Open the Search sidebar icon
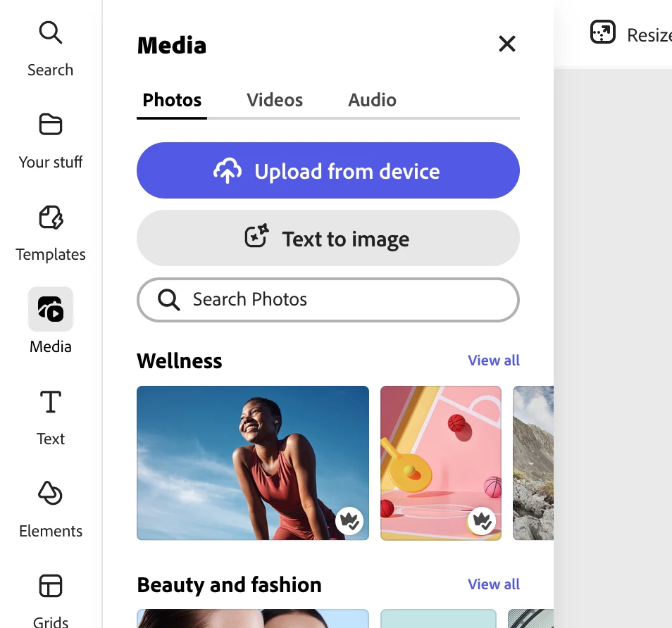The height and width of the screenshot is (628, 672). 51,33
